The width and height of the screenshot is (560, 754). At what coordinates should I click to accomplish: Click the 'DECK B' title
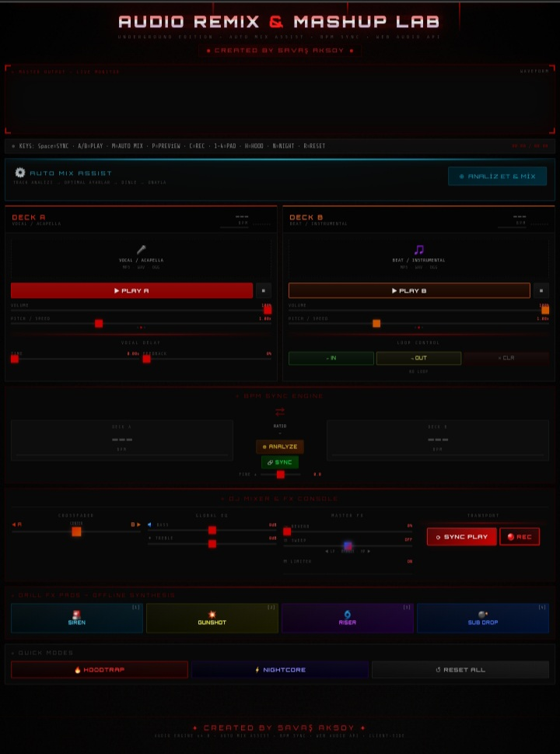306,217
